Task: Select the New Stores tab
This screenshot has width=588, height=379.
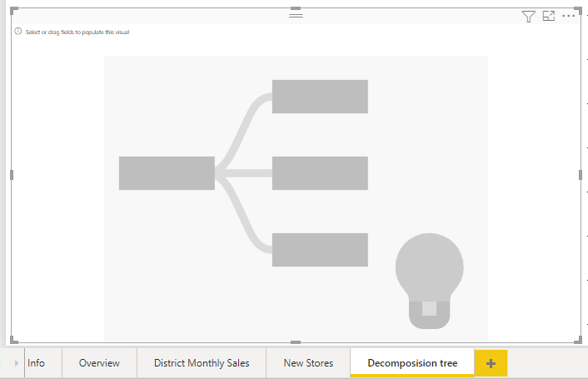Action: [x=308, y=363]
